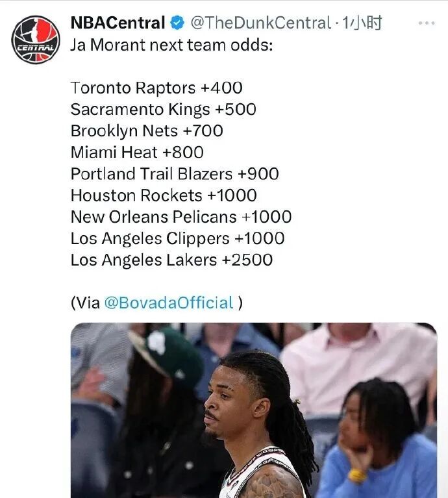The image size is (448, 498).
Task: Select the Portland Trail Blazers +900 line
Action: coord(175,174)
